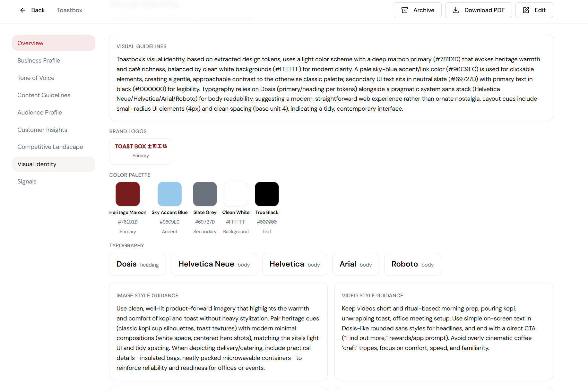The width and height of the screenshot is (588, 391).
Task: Open the Visual Identity section
Action: (x=37, y=164)
